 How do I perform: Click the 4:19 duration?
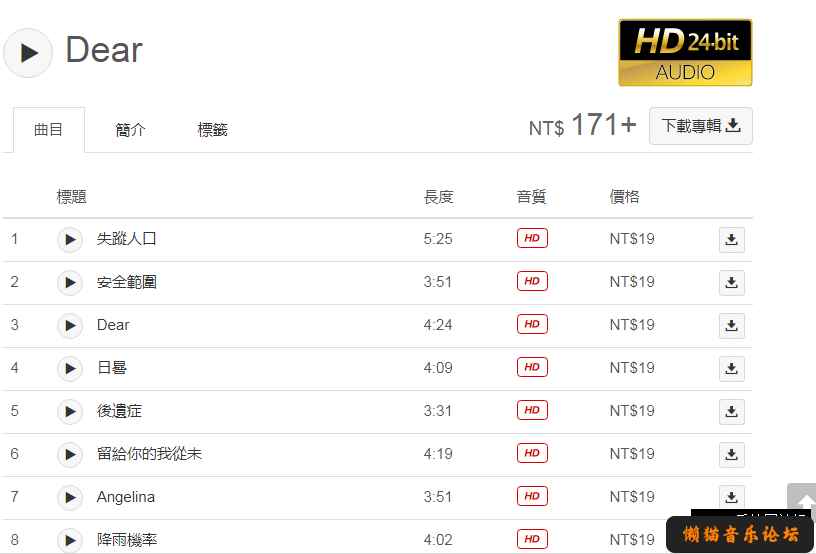438,454
